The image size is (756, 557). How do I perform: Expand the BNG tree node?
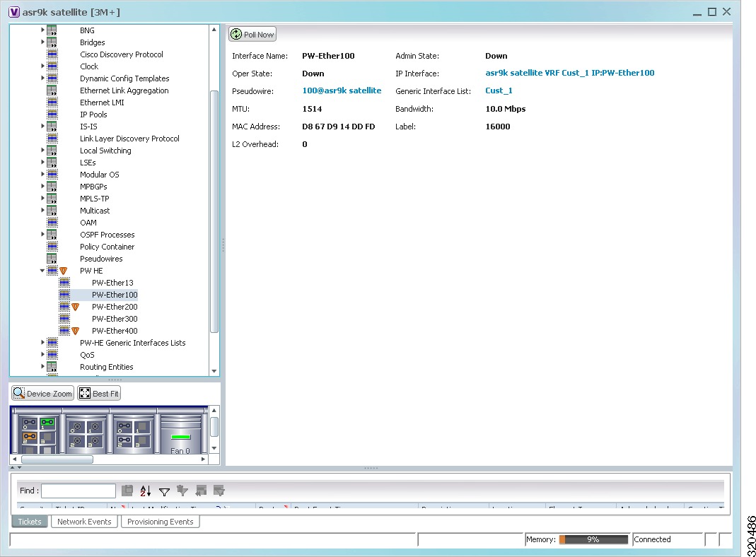(x=42, y=30)
